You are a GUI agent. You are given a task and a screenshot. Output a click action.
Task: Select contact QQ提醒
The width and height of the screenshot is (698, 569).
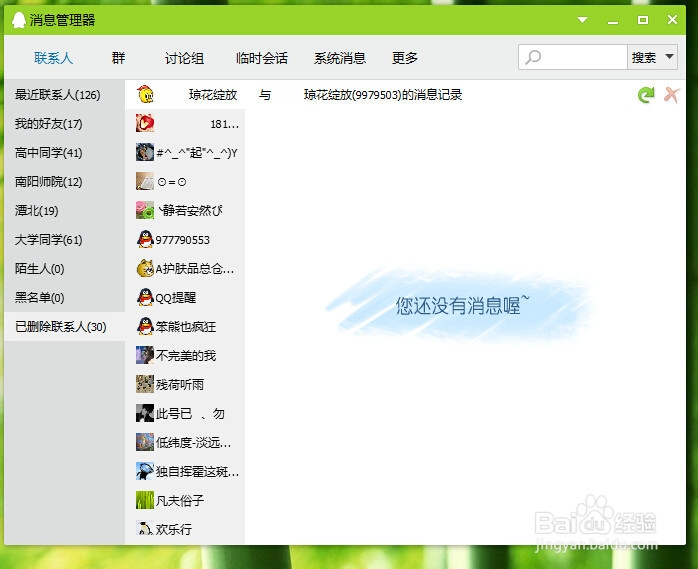185,297
